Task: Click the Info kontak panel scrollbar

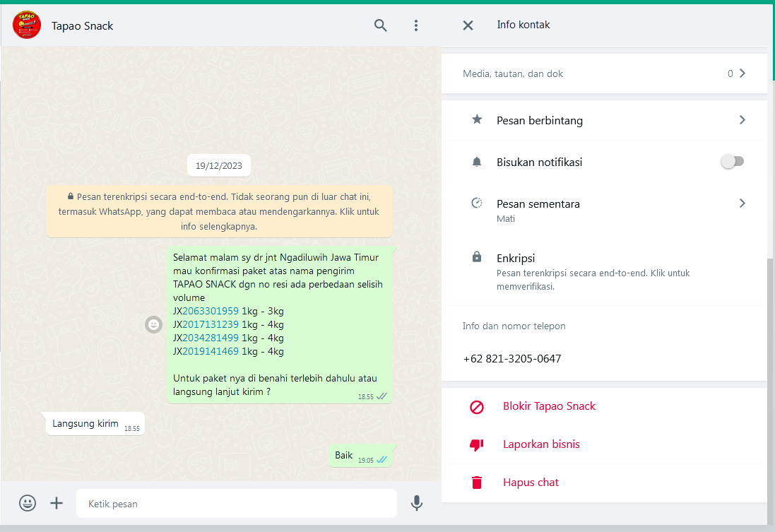Action: [771, 391]
